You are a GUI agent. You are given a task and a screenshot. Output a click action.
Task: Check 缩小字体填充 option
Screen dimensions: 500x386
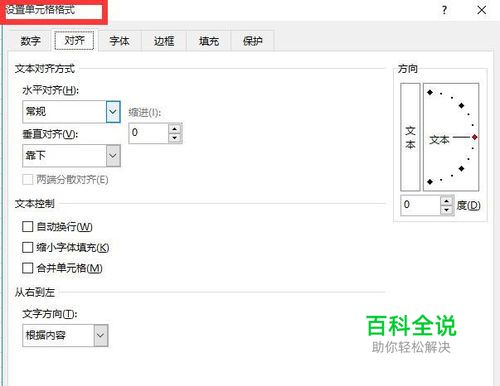tap(27, 247)
